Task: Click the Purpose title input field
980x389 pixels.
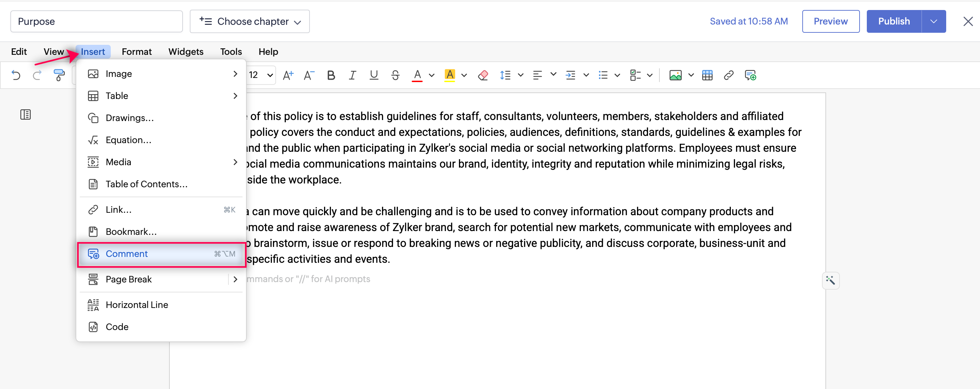Action: (x=96, y=21)
